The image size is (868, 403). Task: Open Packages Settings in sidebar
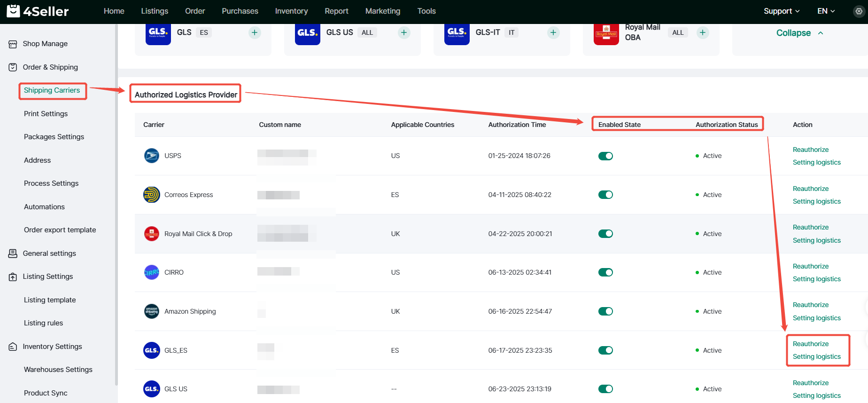coord(54,137)
